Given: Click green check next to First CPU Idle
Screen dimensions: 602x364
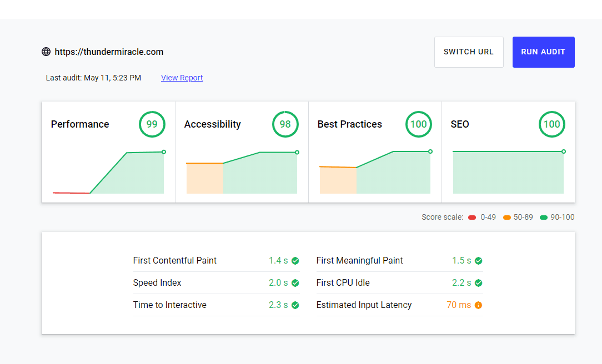Looking at the screenshot, I should click(478, 283).
